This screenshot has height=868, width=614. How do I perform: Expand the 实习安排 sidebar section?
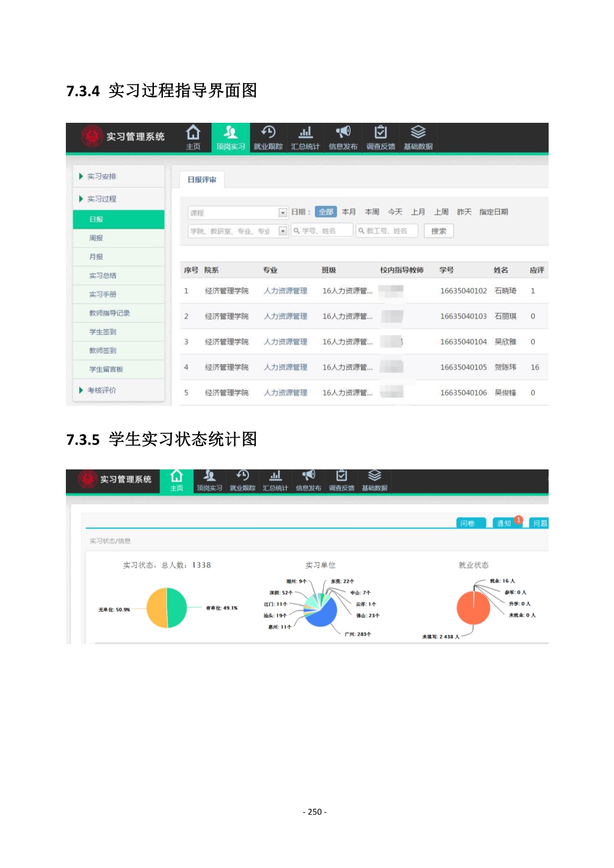pyautogui.click(x=102, y=176)
